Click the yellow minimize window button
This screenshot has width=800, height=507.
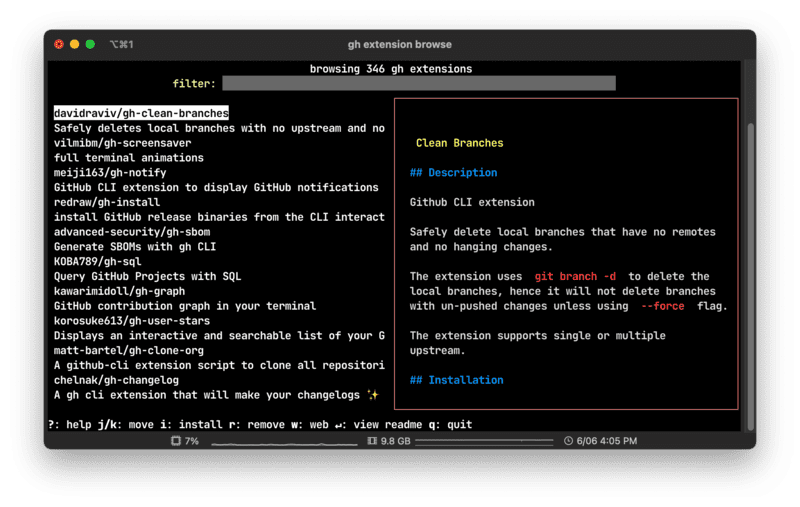coord(74,45)
